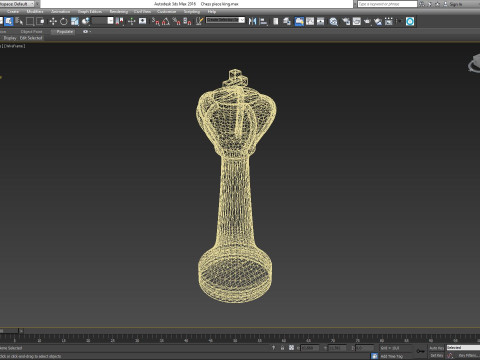Toggle Spinner Snap
The height and width of the screenshot is (360, 480).
[x=188, y=21]
